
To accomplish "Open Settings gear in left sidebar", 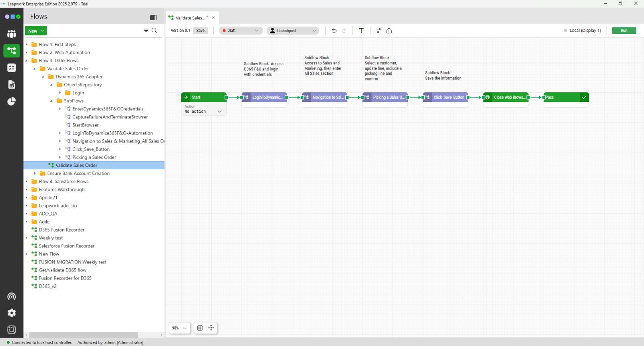I will tap(12, 313).
